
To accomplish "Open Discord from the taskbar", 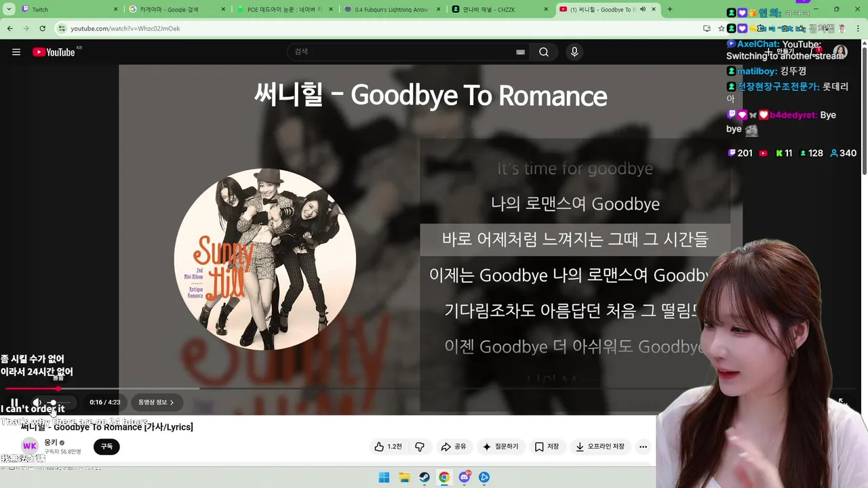I will click(x=465, y=477).
